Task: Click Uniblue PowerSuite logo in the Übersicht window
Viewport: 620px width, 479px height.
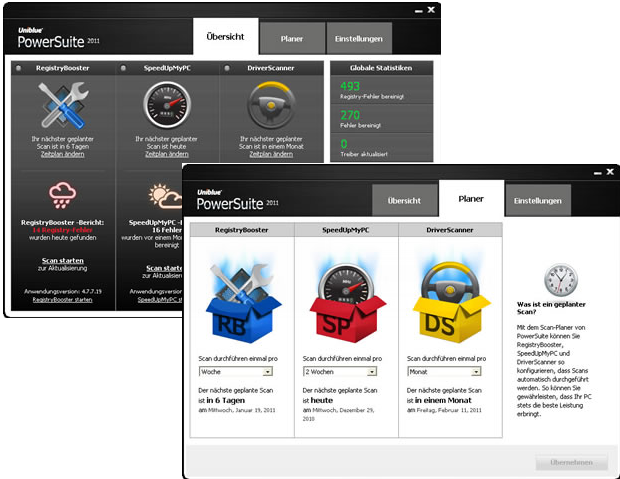Action: tap(58, 38)
